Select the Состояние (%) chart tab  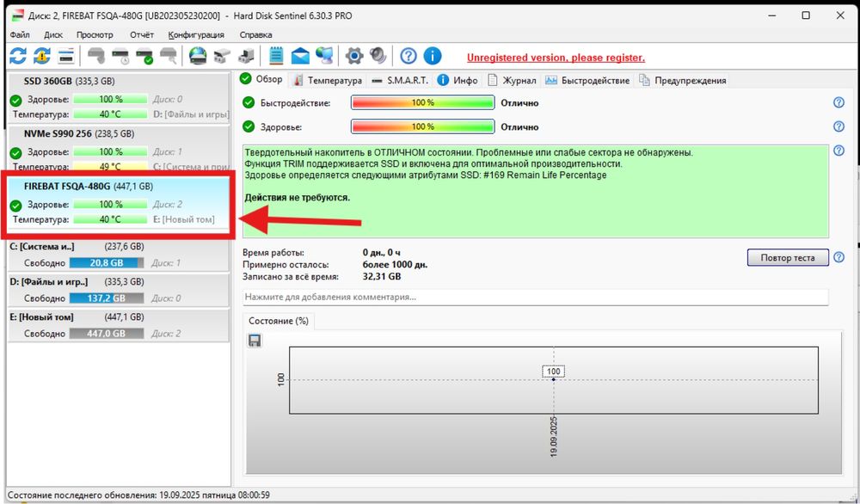[279, 321]
